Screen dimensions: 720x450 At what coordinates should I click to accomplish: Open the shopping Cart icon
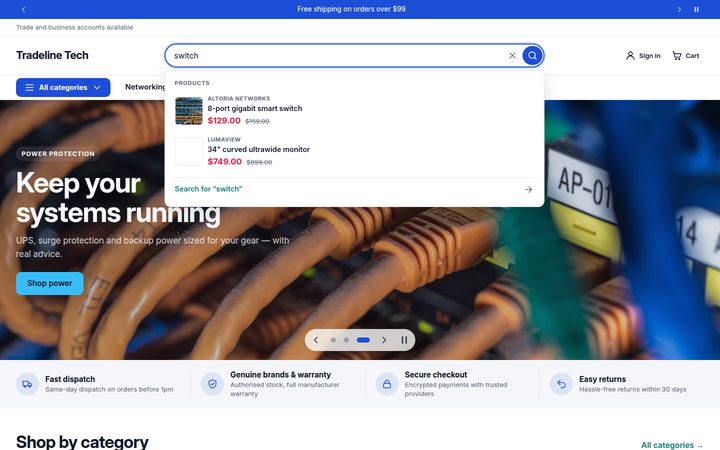[x=677, y=56]
